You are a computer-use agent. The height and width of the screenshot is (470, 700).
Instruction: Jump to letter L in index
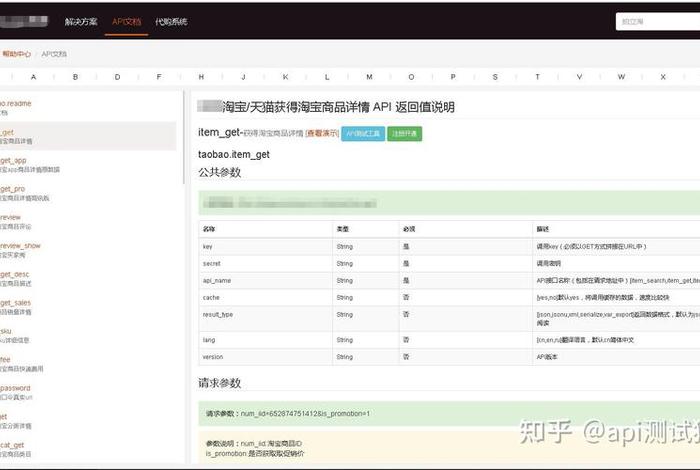point(327,77)
